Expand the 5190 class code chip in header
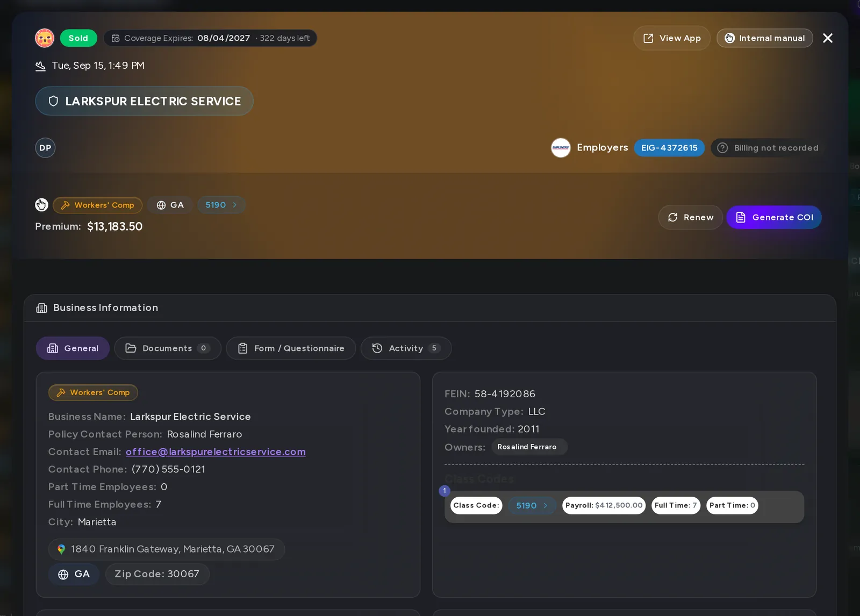This screenshot has height=616, width=860. 221,205
